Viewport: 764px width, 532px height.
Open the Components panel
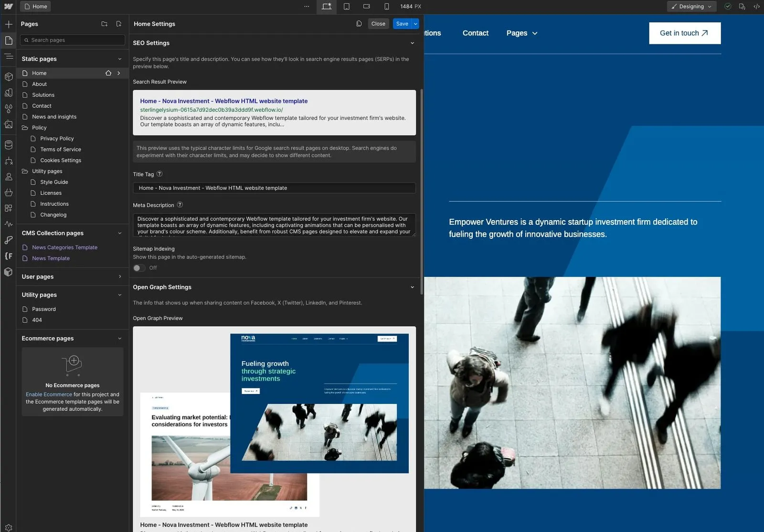tap(8, 76)
